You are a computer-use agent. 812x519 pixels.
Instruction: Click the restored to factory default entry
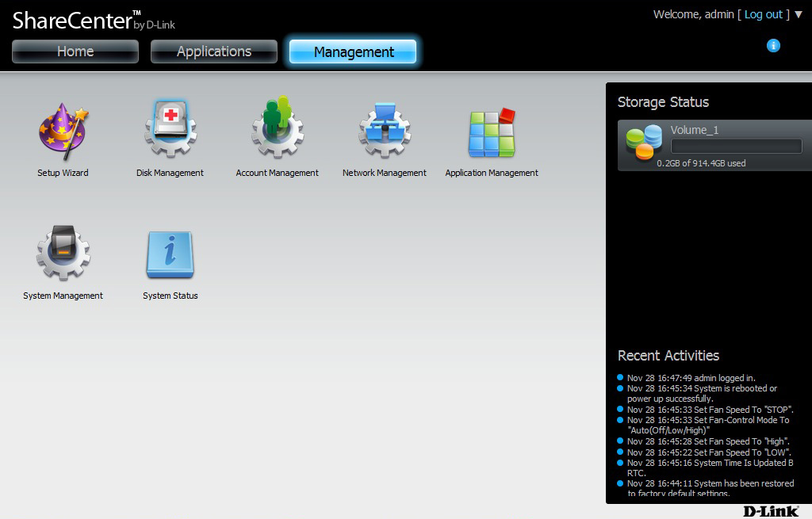coord(710,488)
